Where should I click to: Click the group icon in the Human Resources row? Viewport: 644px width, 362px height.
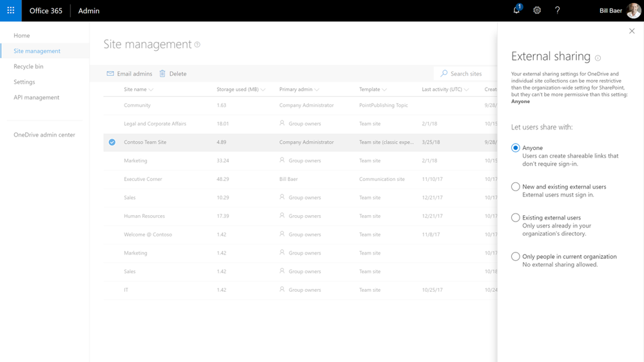[282, 216]
